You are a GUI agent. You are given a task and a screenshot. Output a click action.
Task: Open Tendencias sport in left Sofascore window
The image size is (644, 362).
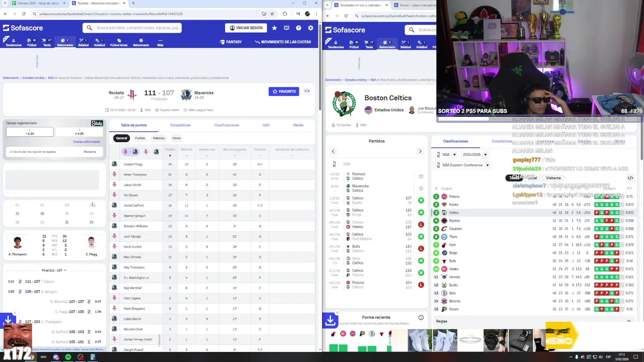(x=13, y=42)
